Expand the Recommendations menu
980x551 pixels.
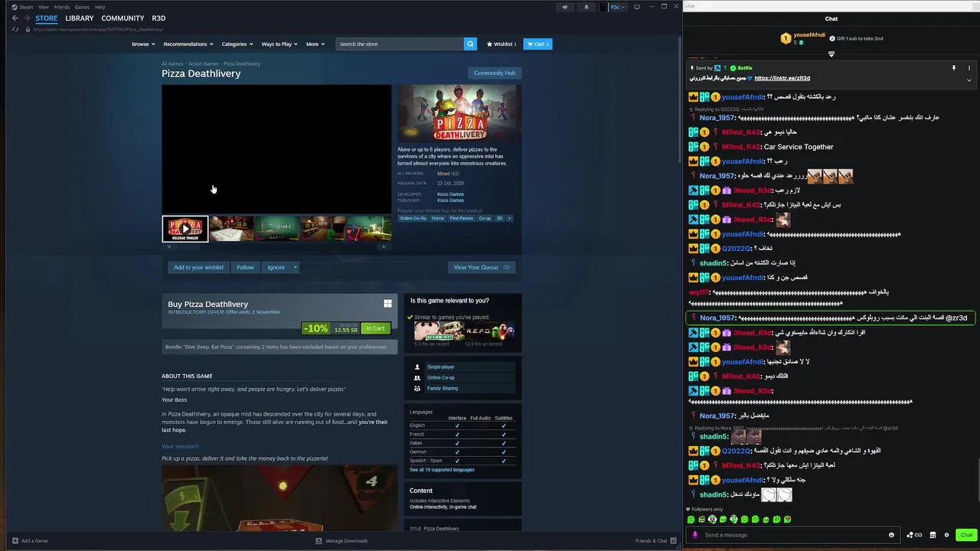pyautogui.click(x=188, y=44)
